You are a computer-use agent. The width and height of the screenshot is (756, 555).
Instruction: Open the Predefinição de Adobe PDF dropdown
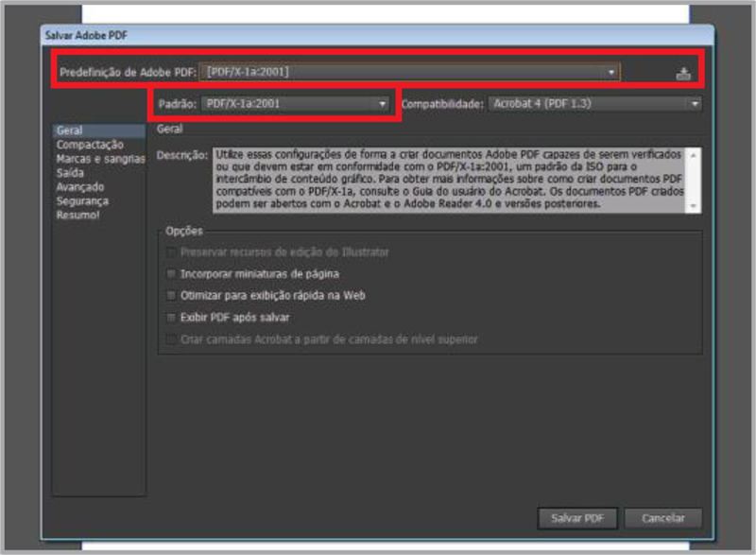pos(409,72)
